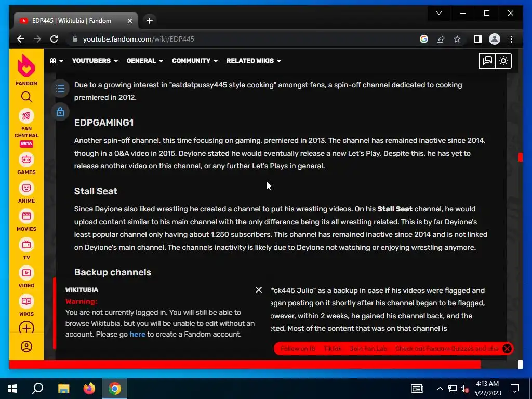The image size is (532, 399).
Task: Open the user profile icon in Fandom sidebar
Action: [26, 347]
